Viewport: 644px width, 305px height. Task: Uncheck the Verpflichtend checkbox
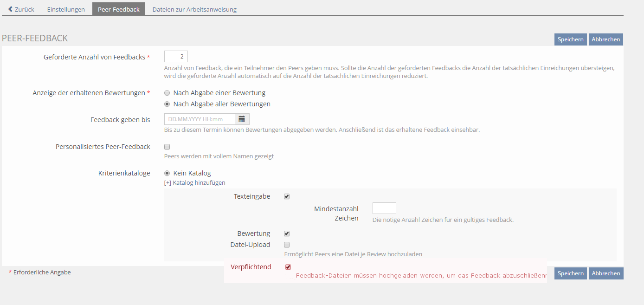tap(288, 267)
